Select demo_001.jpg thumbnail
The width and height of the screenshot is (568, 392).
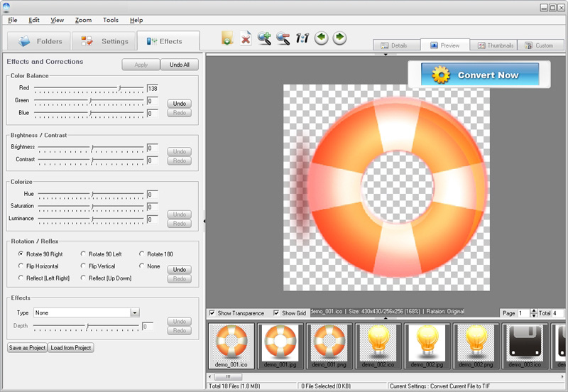[x=280, y=346]
